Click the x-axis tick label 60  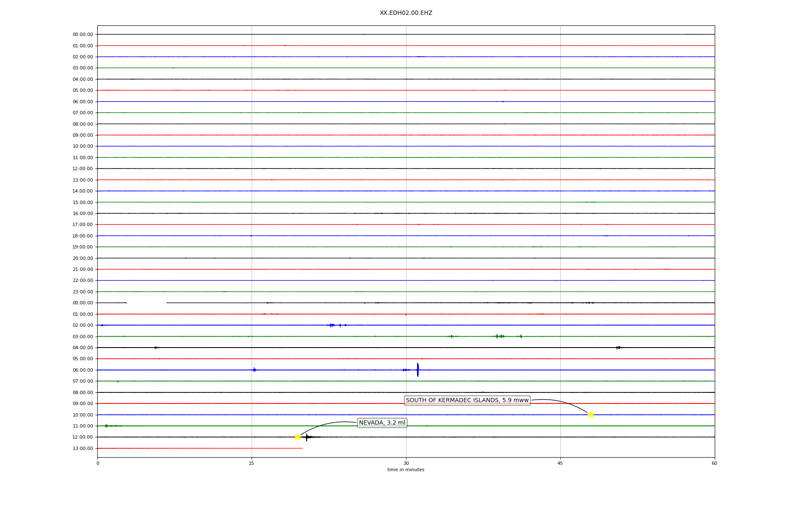pos(714,463)
